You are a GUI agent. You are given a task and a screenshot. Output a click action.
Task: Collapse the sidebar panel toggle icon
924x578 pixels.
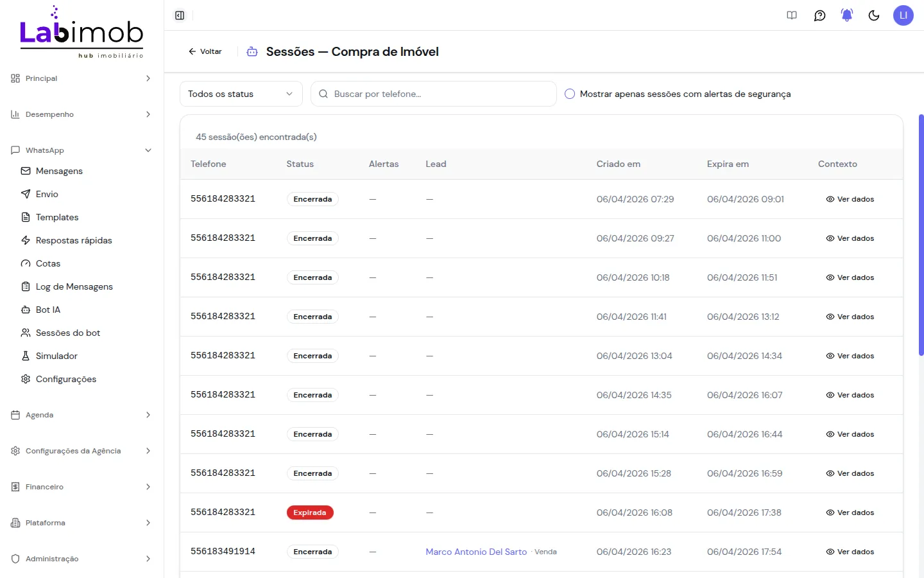coord(180,15)
